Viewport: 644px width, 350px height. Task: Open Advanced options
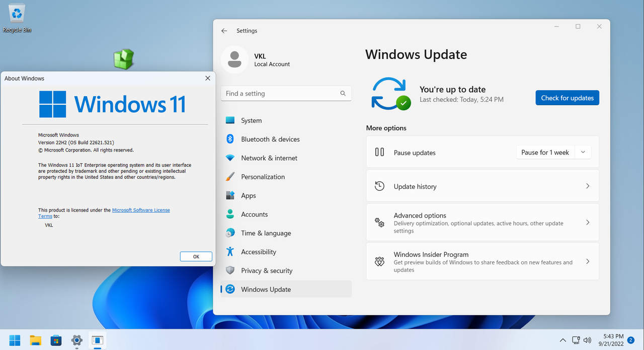click(482, 222)
